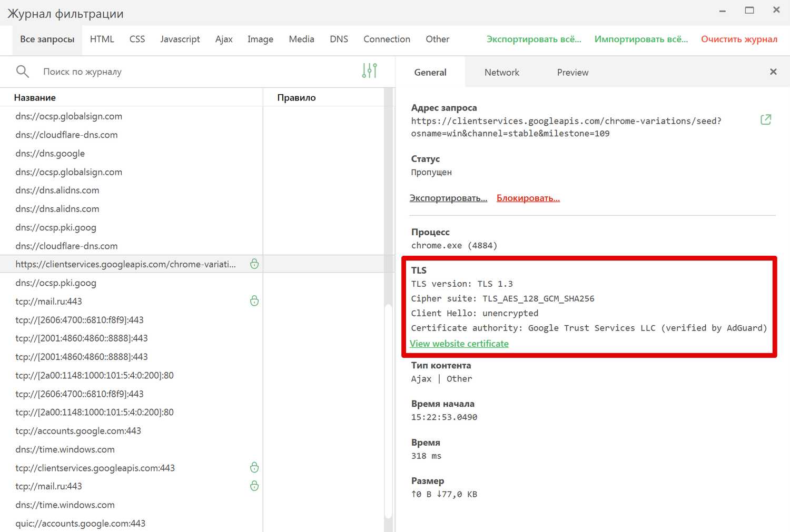Click the search magnifier icon
Image resolution: width=790 pixels, height=532 pixels.
pyautogui.click(x=22, y=71)
